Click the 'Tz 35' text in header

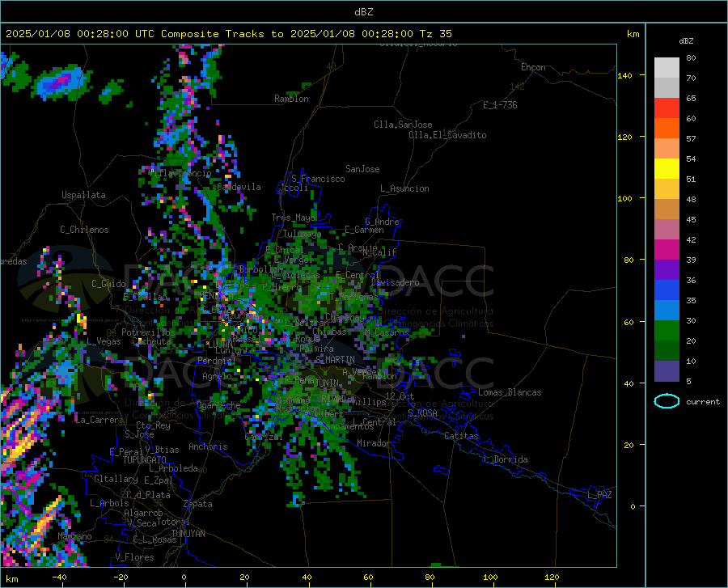(x=435, y=34)
